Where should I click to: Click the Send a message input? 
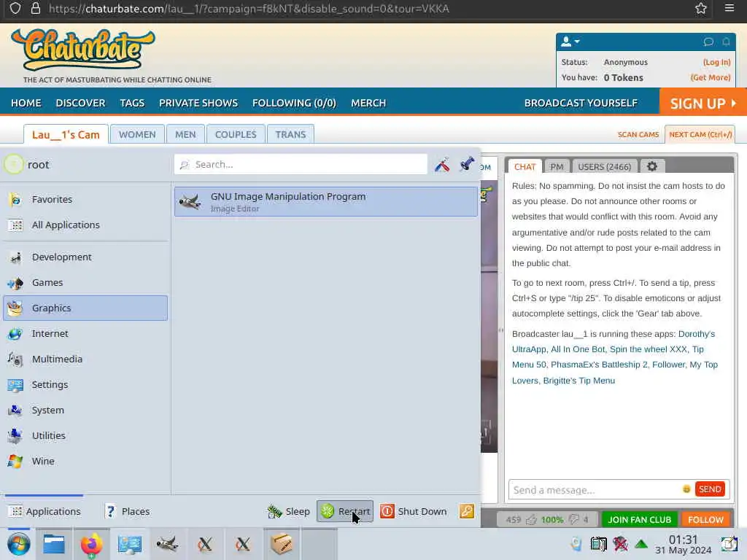click(595, 489)
